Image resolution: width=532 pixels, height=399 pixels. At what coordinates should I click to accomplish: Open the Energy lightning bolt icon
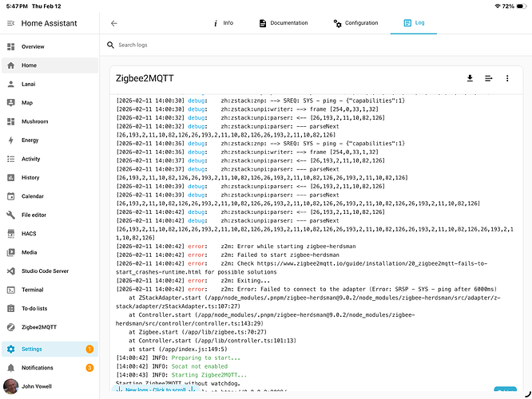coord(11,140)
